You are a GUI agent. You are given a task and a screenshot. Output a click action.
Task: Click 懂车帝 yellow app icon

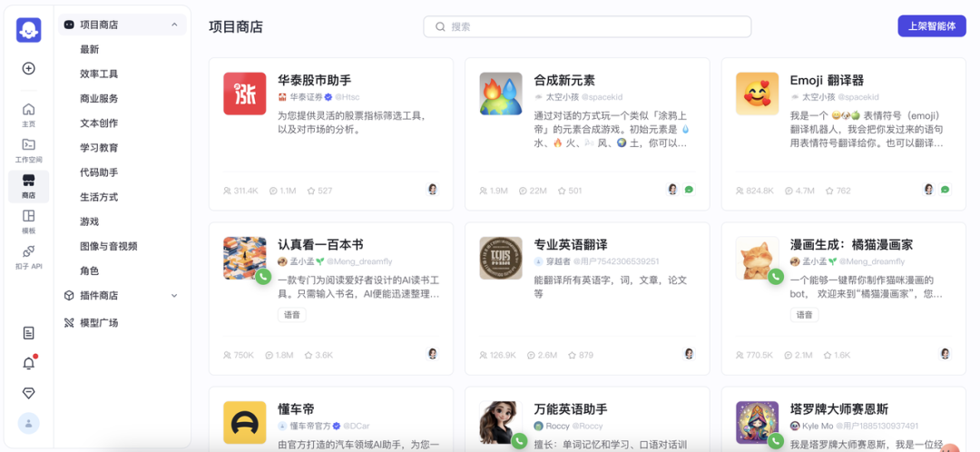244,423
